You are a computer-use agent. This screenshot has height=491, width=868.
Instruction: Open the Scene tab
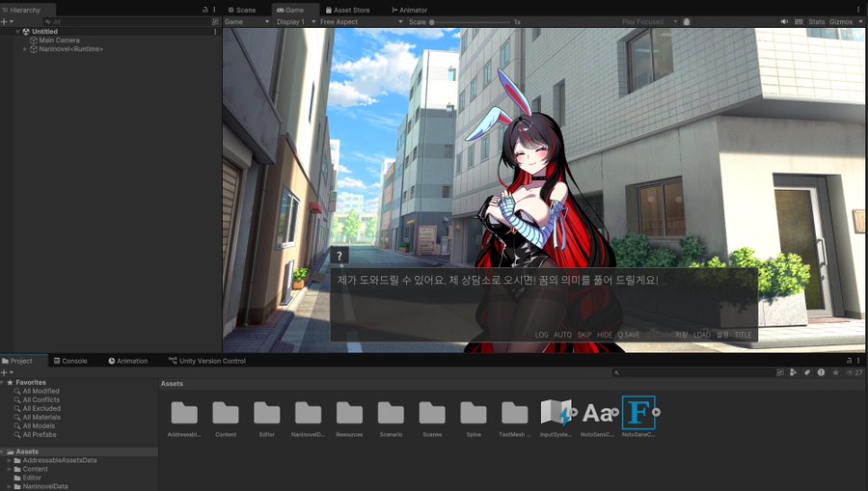tap(242, 10)
